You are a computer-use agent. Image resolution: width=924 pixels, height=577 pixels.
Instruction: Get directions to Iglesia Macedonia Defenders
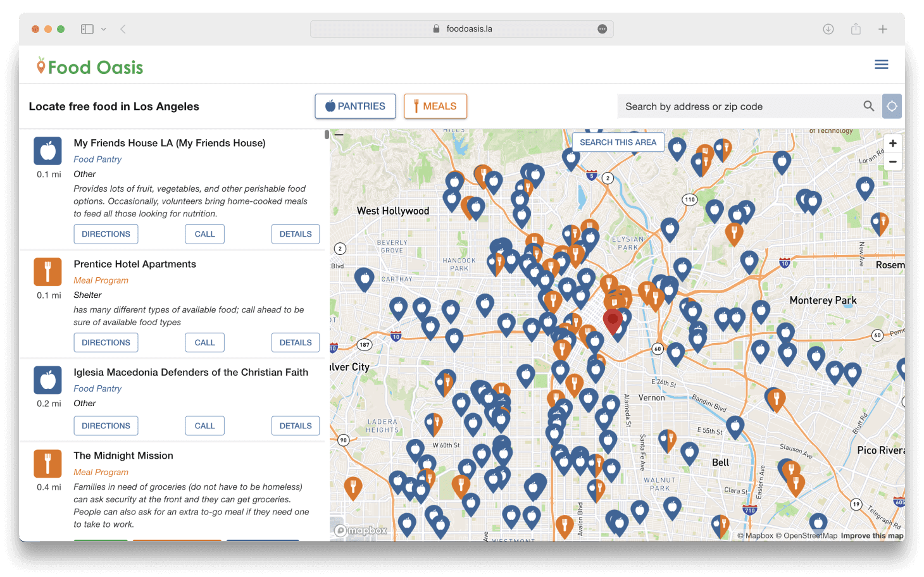pyautogui.click(x=106, y=426)
